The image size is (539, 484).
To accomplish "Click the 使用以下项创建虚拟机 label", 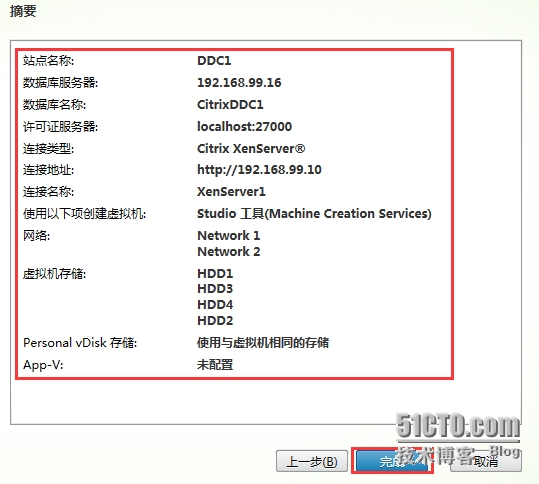I will pyautogui.click(x=85, y=213).
